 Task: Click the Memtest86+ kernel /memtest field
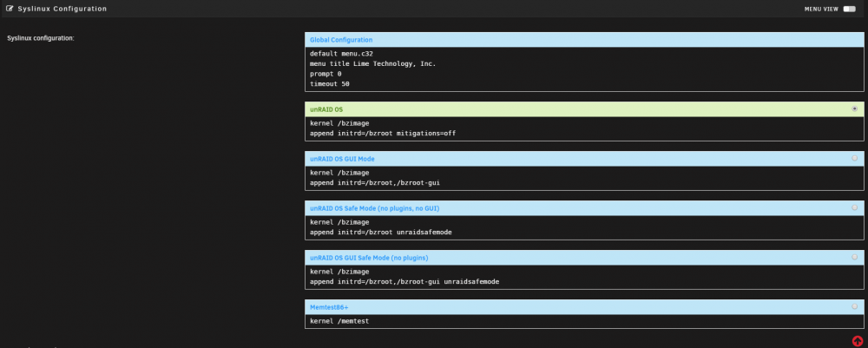(584, 321)
